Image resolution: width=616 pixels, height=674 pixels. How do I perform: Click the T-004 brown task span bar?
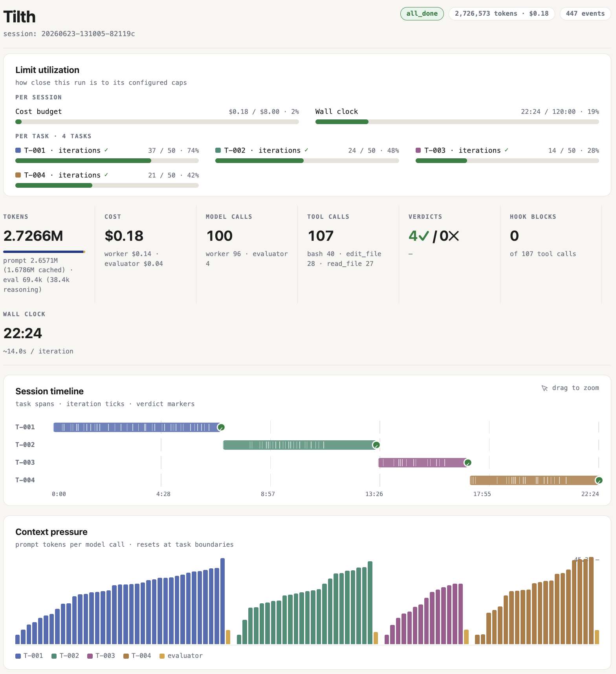pos(534,480)
